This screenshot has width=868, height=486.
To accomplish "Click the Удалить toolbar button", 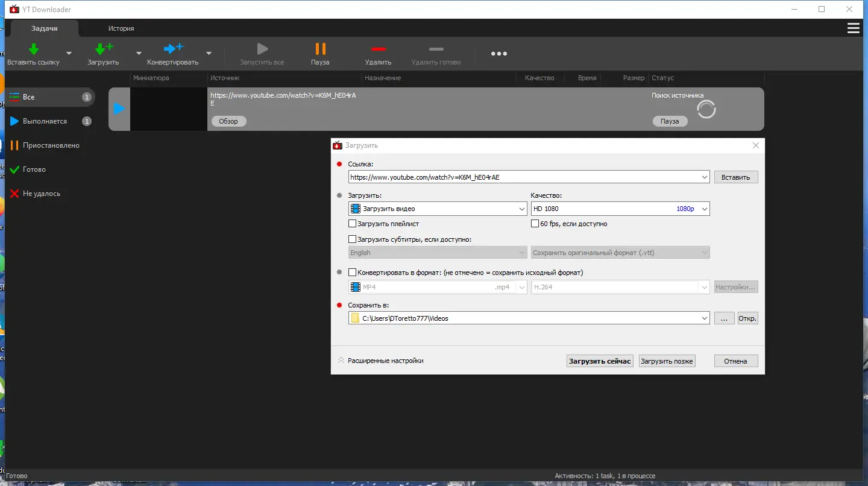I will pos(378,54).
